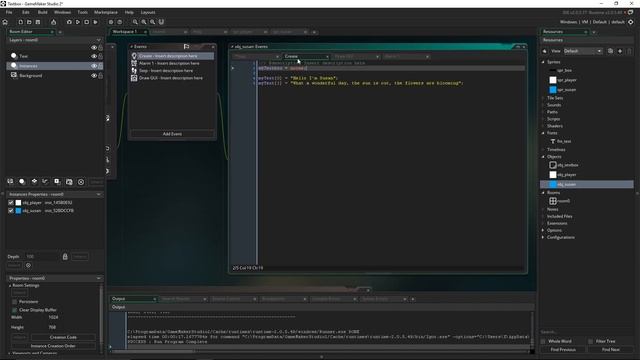Collapse the Rooms tree group
This screenshot has height=360, width=640.
(x=543, y=192)
